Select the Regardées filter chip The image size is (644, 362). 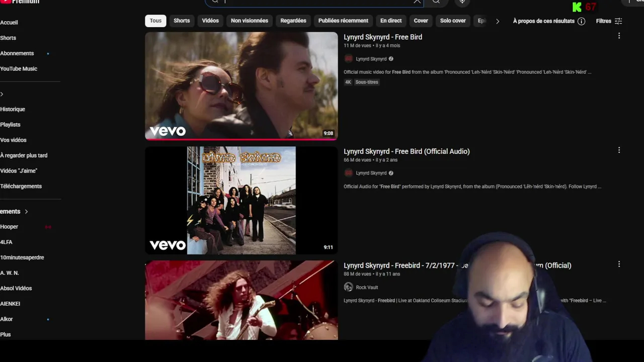coord(293,21)
